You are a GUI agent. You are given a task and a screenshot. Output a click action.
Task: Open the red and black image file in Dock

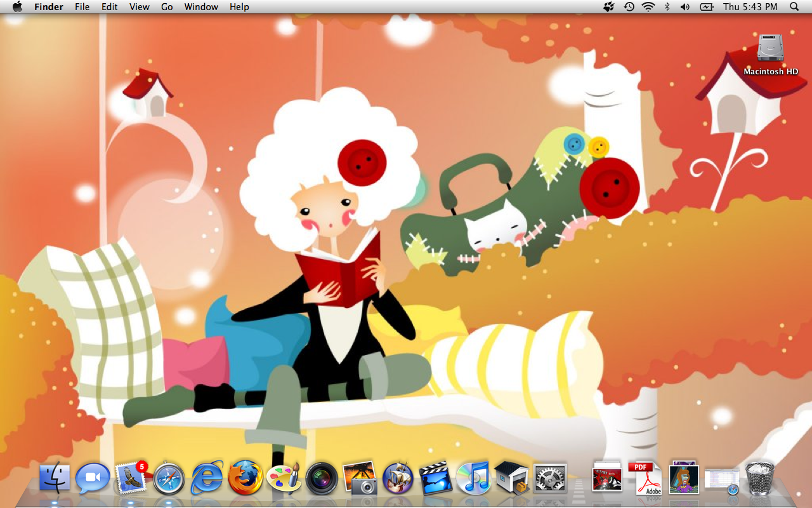click(607, 478)
